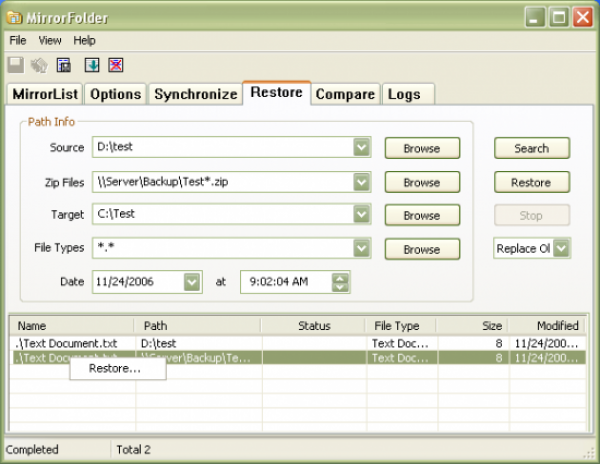Screen dimensions: 600x464
Task: Sort by the Modified column header
Action: pos(546,326)
